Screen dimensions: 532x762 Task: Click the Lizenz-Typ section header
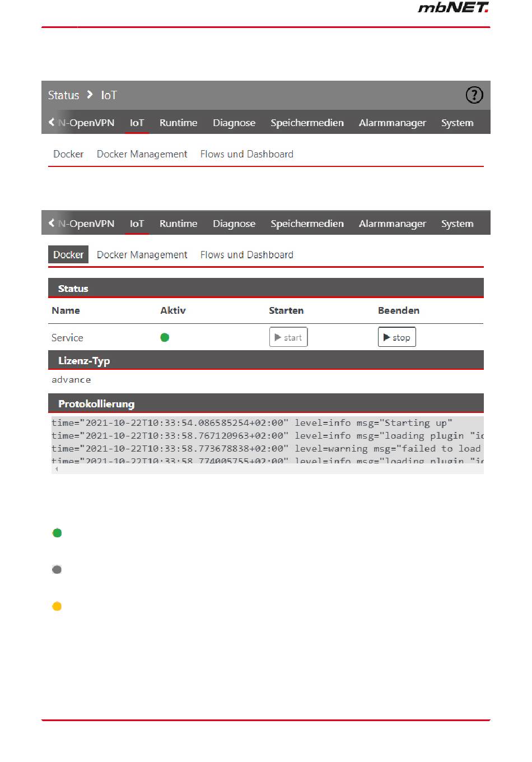coord(266,361)
